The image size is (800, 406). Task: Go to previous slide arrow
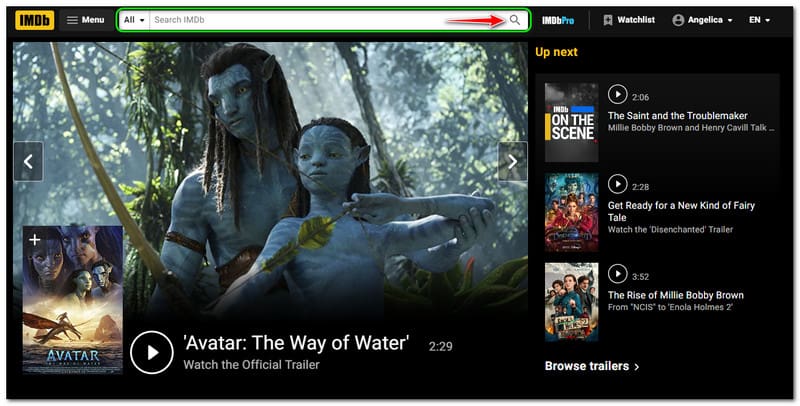28,162
